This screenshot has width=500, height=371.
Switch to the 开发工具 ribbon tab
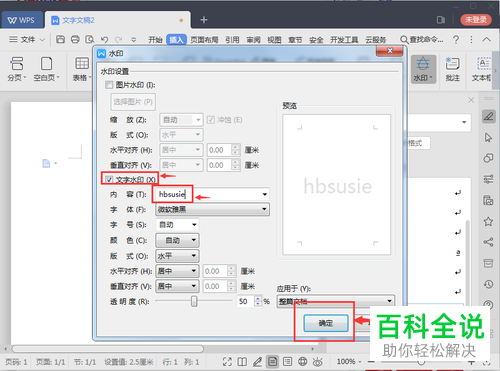[344, 40]
